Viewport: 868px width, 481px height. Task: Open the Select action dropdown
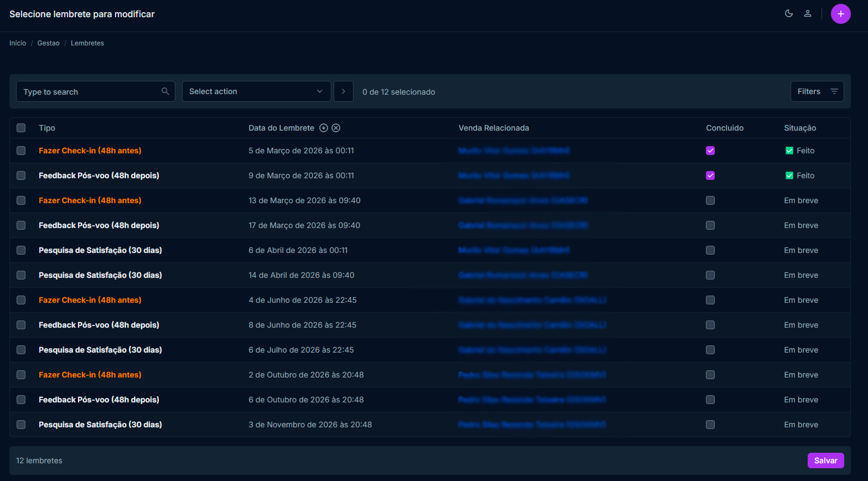point(256,91)
